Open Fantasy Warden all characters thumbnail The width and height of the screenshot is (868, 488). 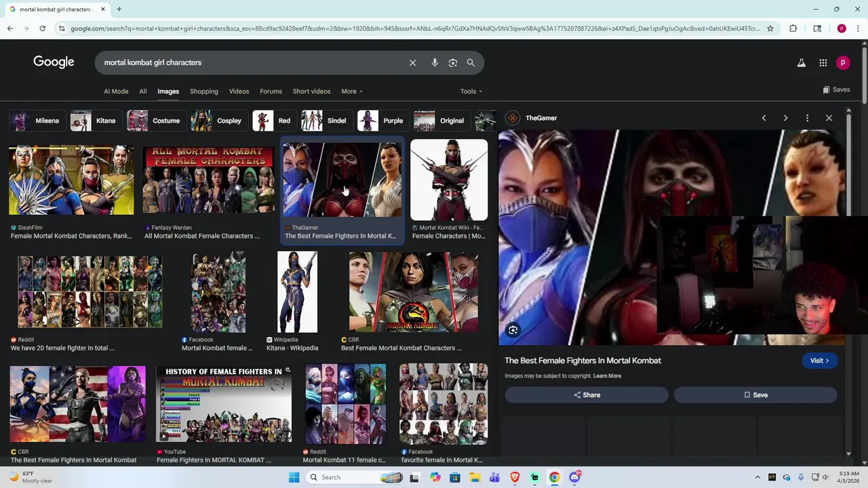(x=209, y=180)
